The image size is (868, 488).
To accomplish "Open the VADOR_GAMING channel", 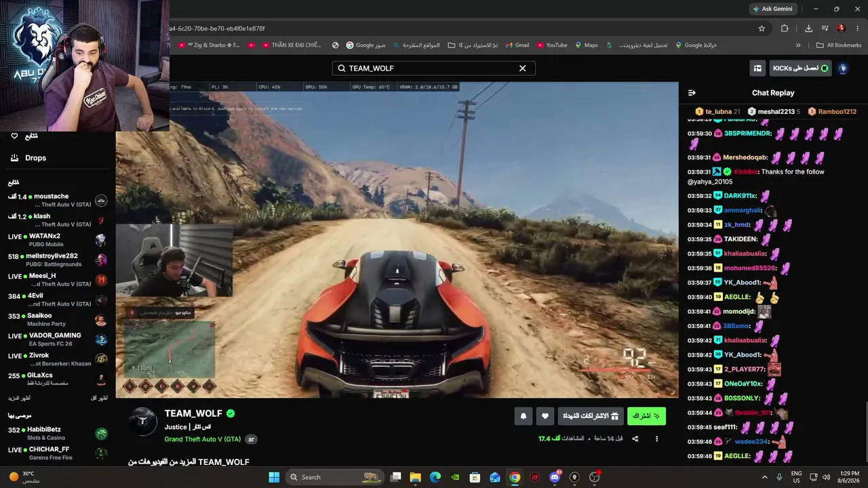I will tap(58, 340).
